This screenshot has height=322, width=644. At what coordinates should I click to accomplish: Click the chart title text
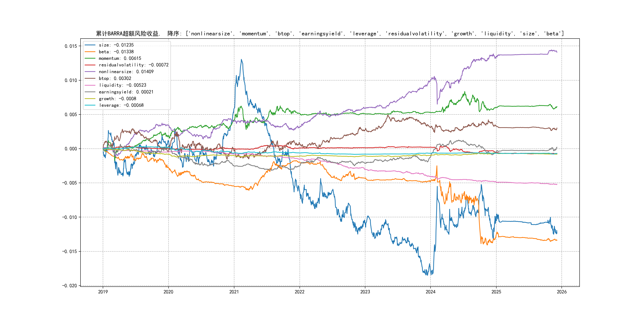(x=330, y=34)
